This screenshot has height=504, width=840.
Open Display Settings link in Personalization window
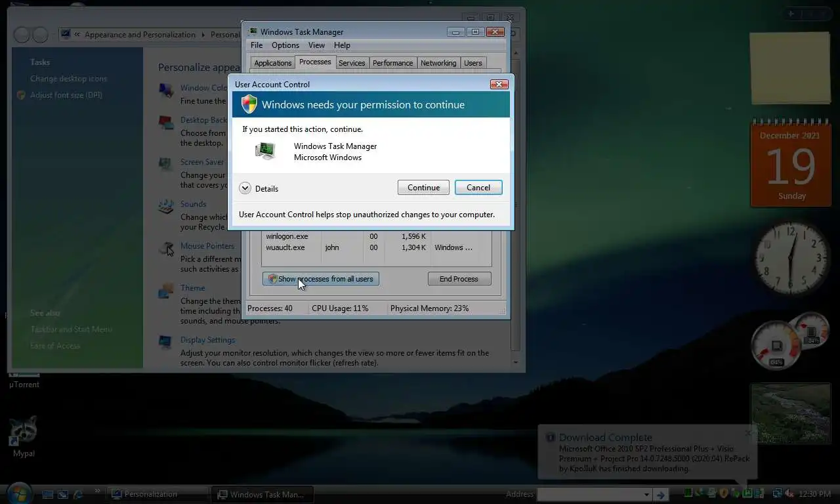pyautogui.click(x=207, y=340)
